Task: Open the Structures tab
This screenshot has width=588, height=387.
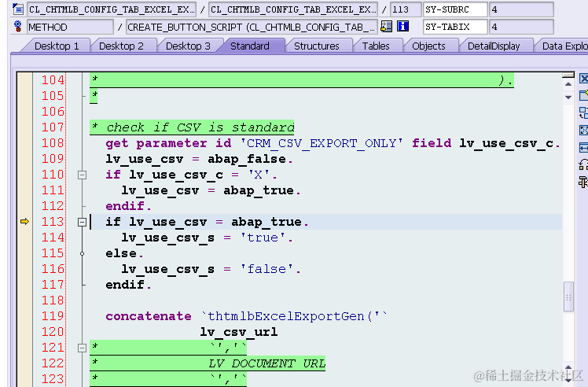Action: coord(317,46)
